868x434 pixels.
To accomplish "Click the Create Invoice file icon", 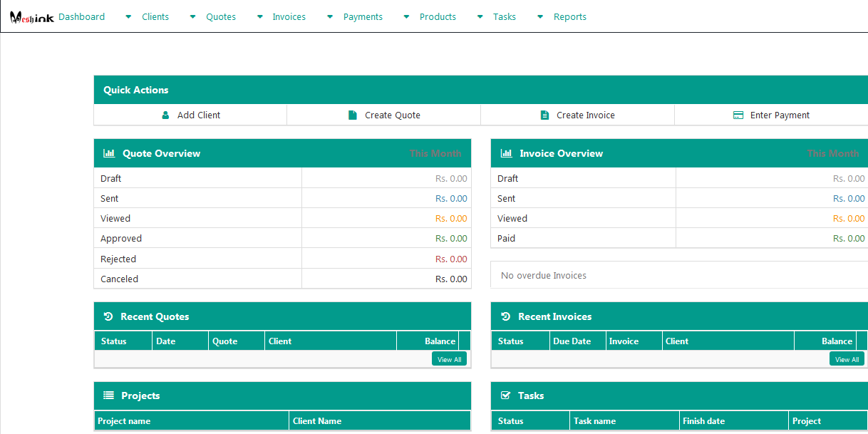I will click(545, 115).
